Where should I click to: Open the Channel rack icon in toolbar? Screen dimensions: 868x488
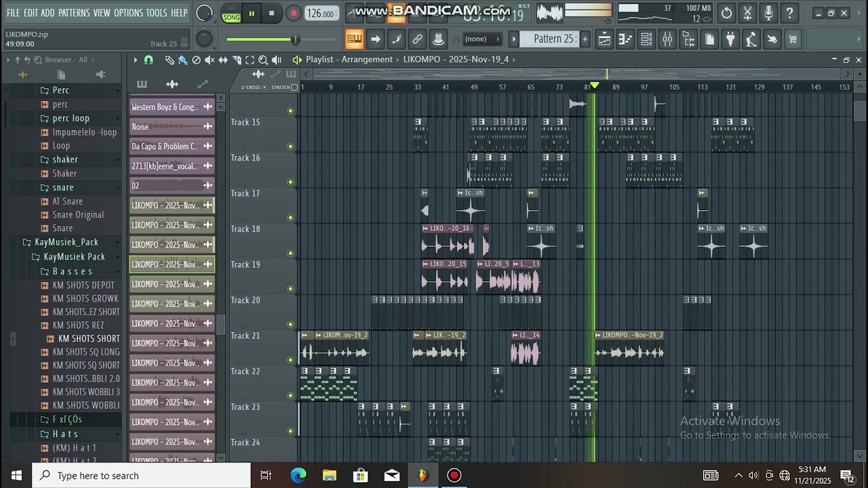(x=646, y=39)
